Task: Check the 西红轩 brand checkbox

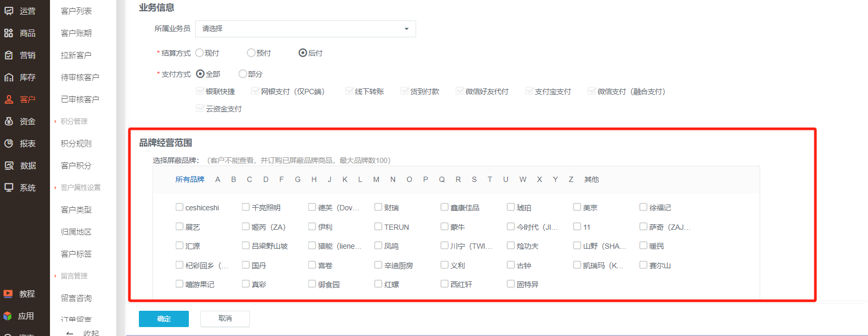Action: point(445,284)
